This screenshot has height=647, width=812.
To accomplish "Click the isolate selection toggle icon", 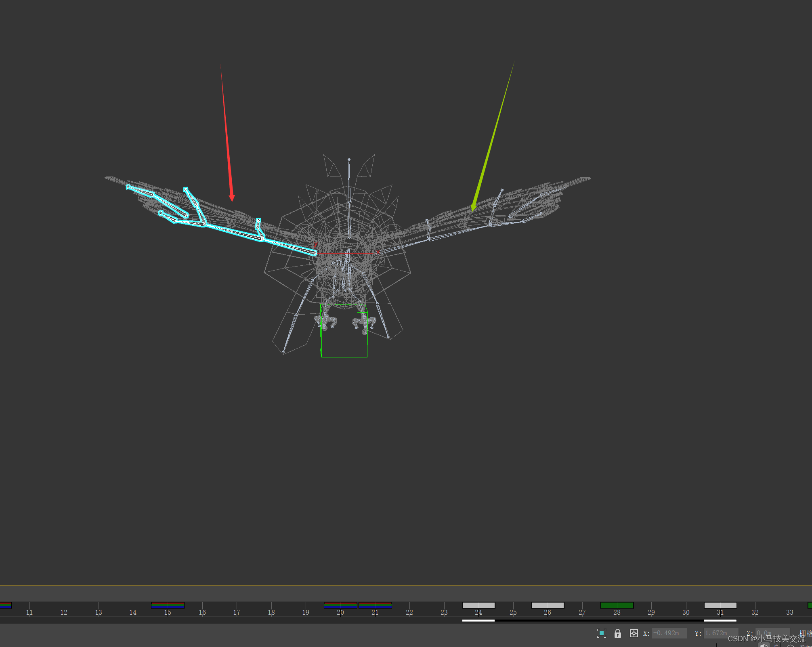I will coord(601,633).
